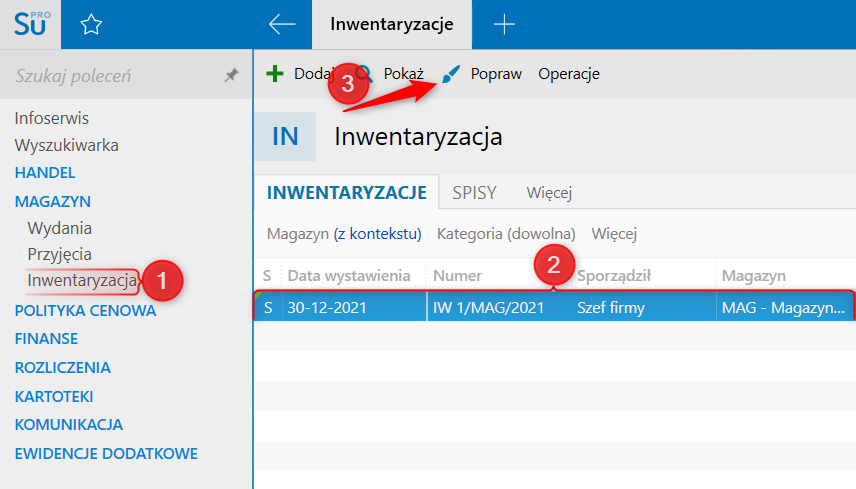Image resolution: width=856 pixels, height=489 pixels.
Task: Collapse the MAGAZYN menu section
Action: point(52,201)
